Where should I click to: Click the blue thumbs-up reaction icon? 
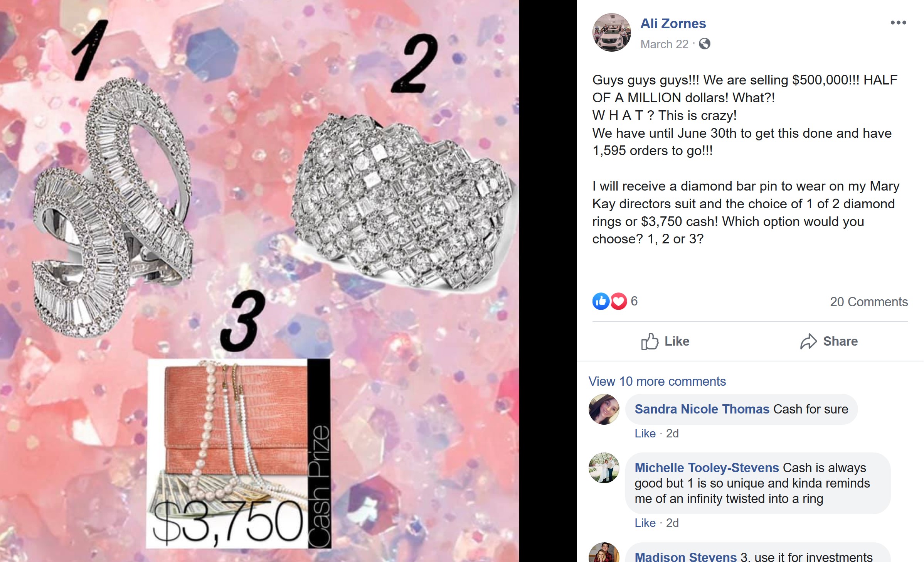(601, 301)
